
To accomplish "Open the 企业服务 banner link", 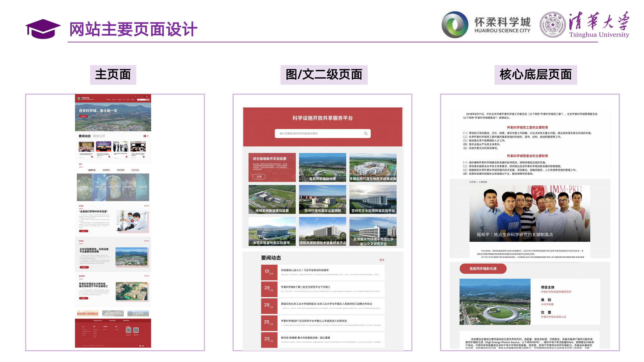I will point(138,314).
